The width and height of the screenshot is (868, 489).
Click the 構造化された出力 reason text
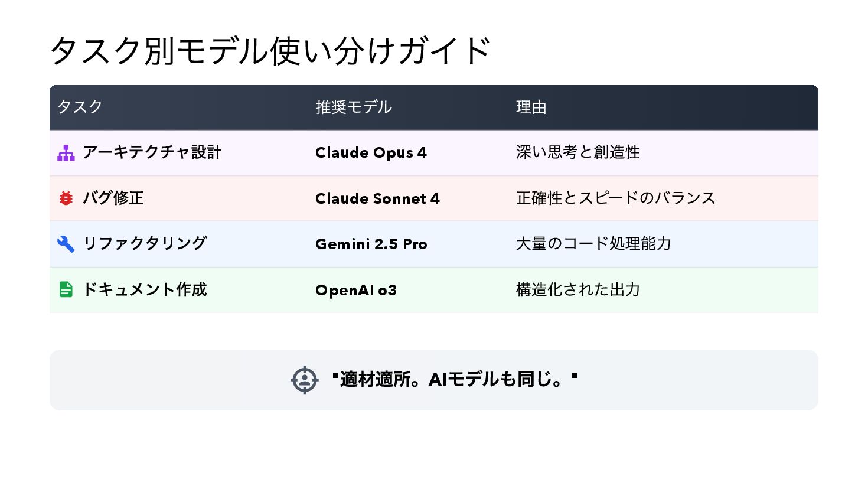click(x=577, y=289)
